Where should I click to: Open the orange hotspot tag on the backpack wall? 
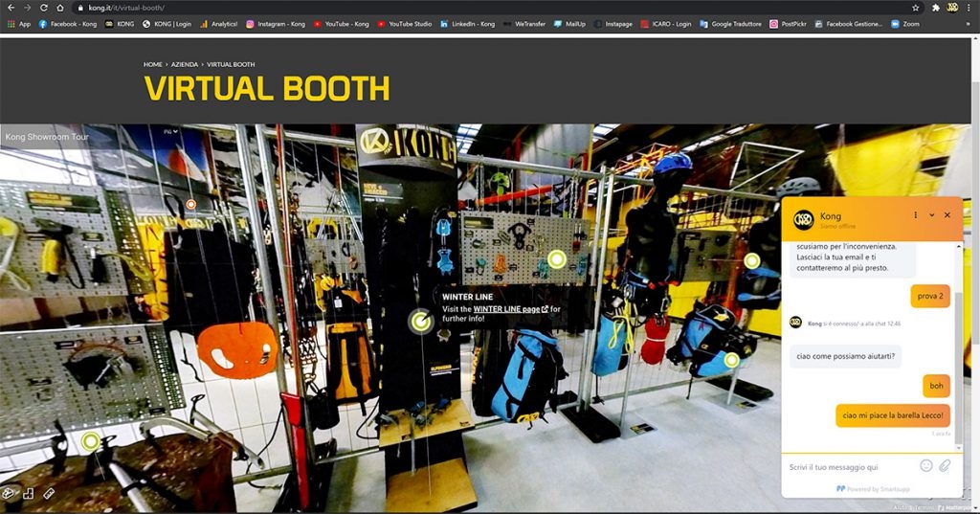[190, 204]
